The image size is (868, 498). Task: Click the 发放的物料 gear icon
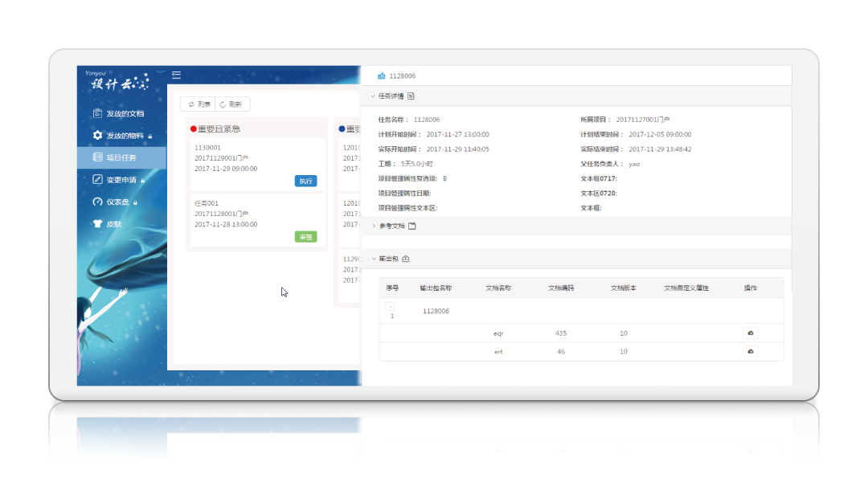pos(97,136)
